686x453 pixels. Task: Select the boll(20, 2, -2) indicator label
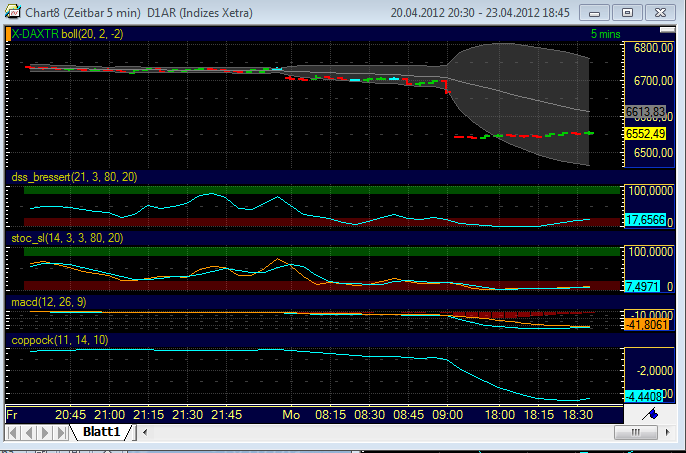(x=92, y=34)
